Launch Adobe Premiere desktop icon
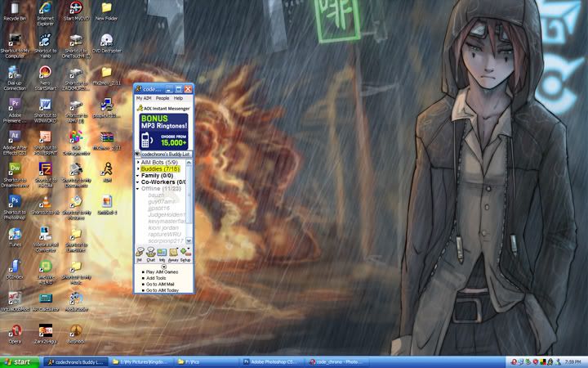This screenshot has height=368, width=588. (15, 110)
